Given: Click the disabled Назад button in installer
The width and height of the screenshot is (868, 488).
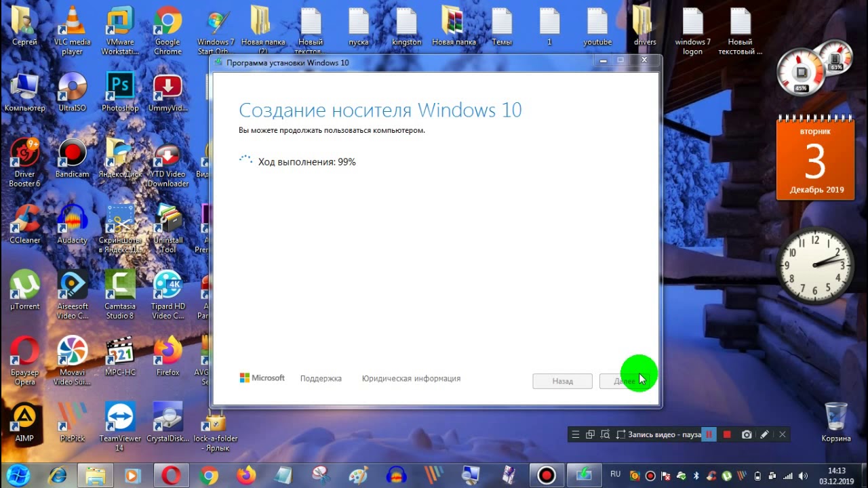Looking at the screenshot, I should coord(562,381).
